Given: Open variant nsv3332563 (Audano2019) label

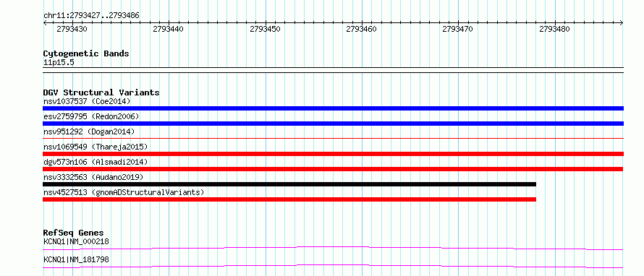Looking at the screenshot, I should click(x=93, y=177).
